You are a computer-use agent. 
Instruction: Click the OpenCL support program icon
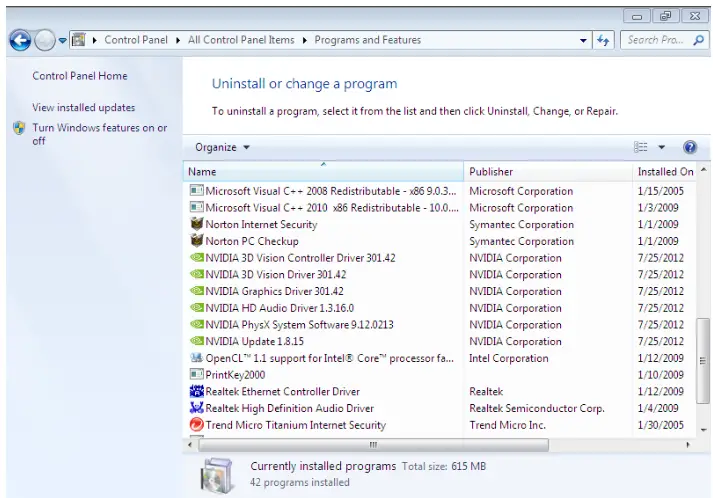[197, 358]
